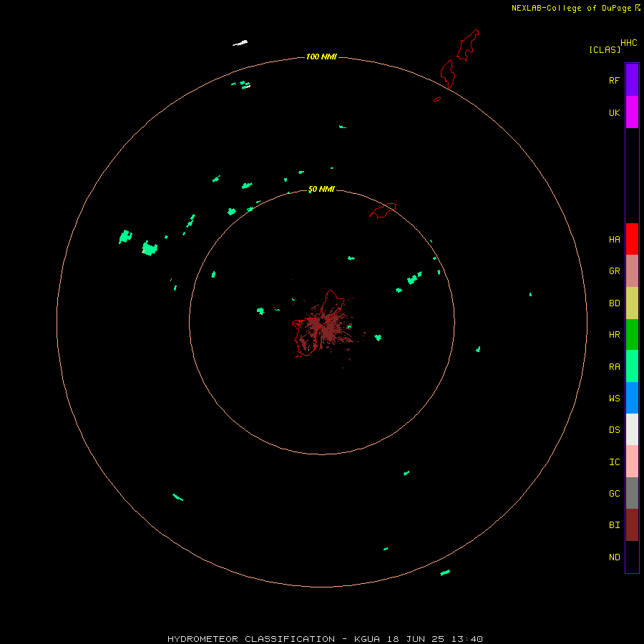Click the RA legend label
The image size is (644, 644).
pyautogui.click(x=615, y=367)
